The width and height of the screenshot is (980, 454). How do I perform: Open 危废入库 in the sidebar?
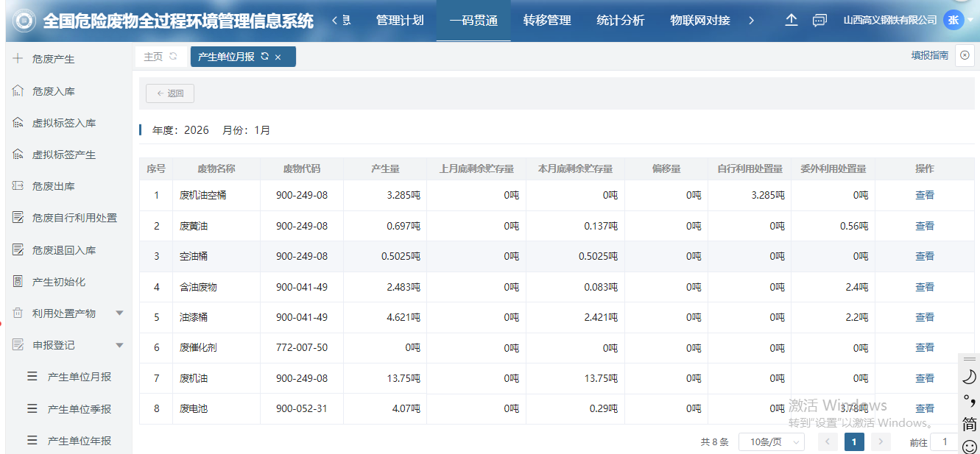(x=53, y=91)
